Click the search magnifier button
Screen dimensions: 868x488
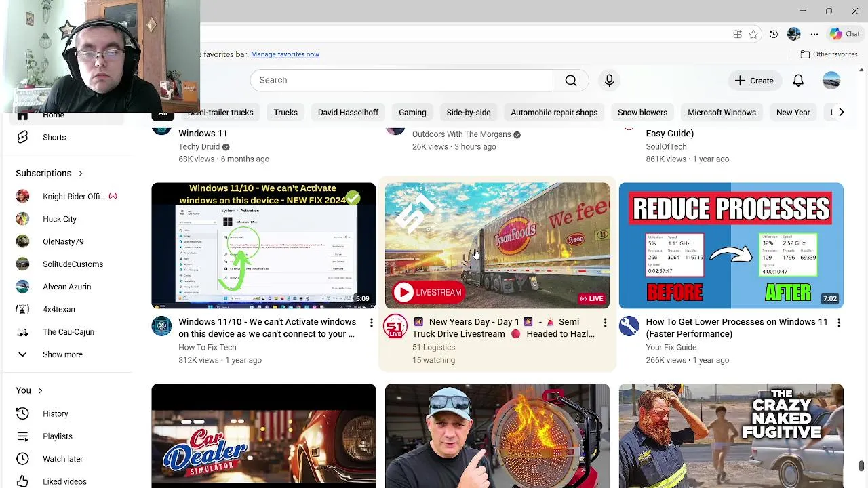[571, 80]
